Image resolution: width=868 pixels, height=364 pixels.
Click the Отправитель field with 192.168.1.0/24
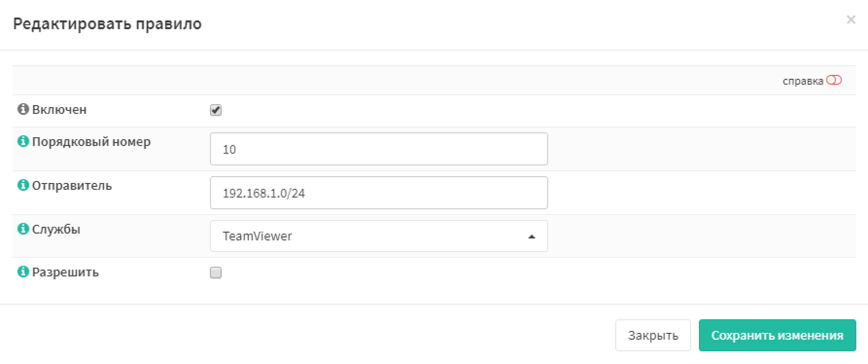click(x=379, y=193)
